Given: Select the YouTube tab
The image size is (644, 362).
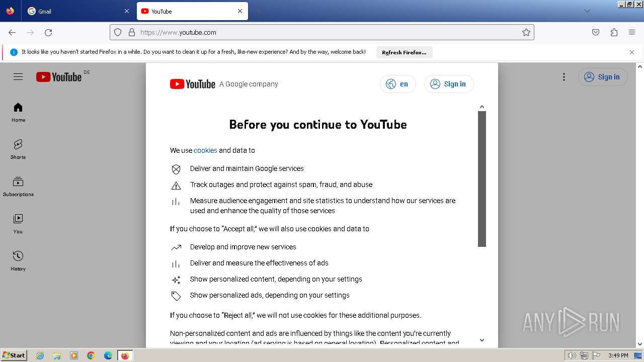Looking at the screenshot, I should [192, 11].
